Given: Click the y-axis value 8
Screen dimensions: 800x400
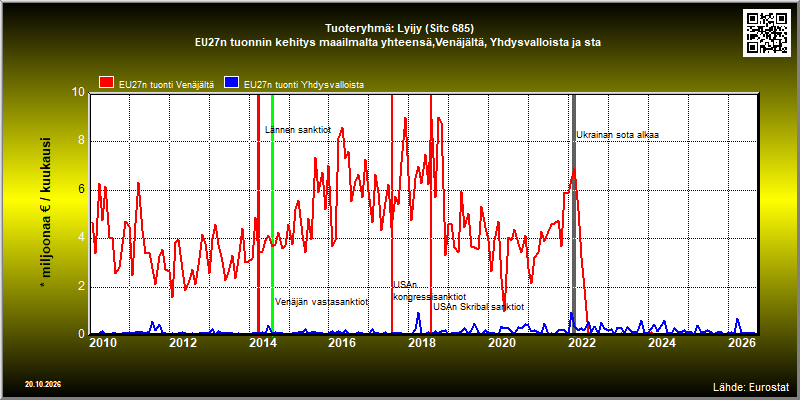Looking at the screenshot, I should click(81, 141).
